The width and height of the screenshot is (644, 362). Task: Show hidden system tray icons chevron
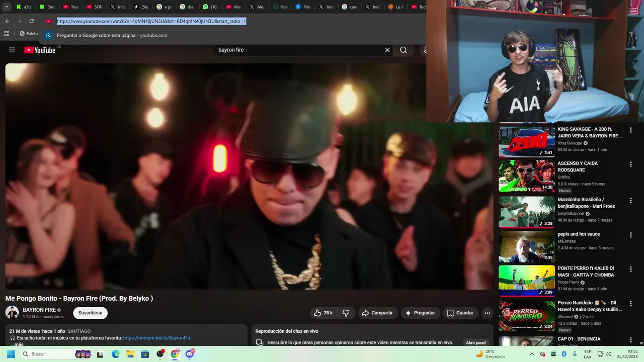[x=532, y=354]
